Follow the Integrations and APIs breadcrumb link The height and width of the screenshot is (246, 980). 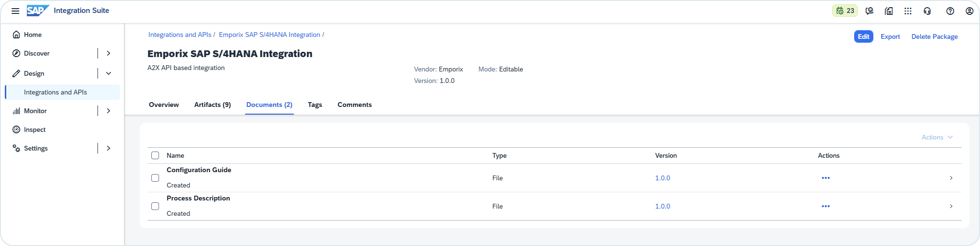(x=180, y=35)
